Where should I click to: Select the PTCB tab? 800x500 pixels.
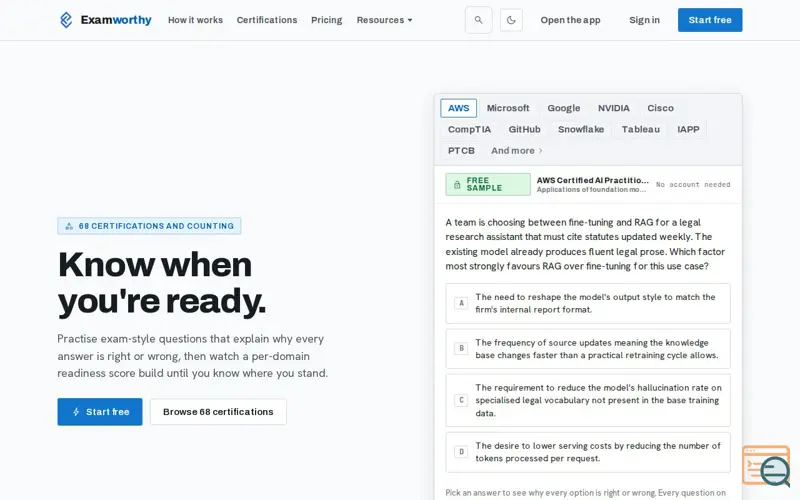click(x=461, y=151)
